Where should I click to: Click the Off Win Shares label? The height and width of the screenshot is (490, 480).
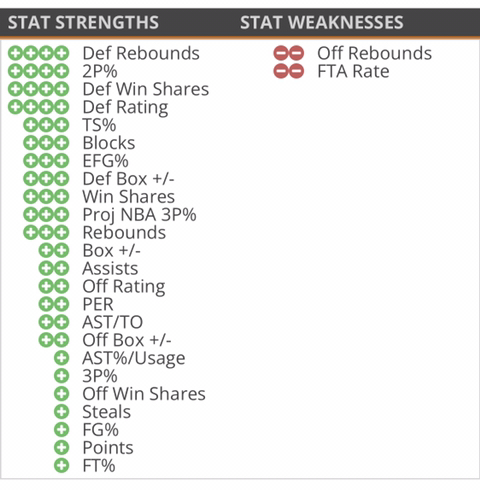[x=144, y=394]
